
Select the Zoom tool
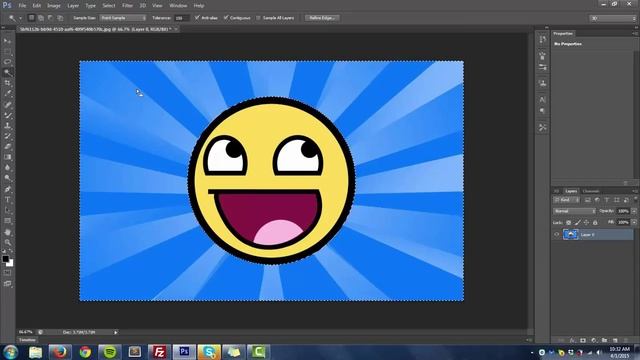pos(7,243)
